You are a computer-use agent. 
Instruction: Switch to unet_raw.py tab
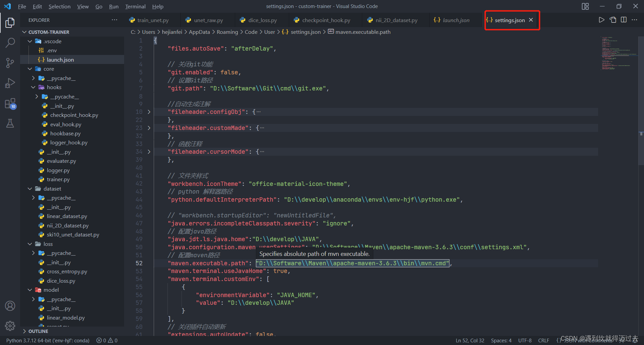208,20
